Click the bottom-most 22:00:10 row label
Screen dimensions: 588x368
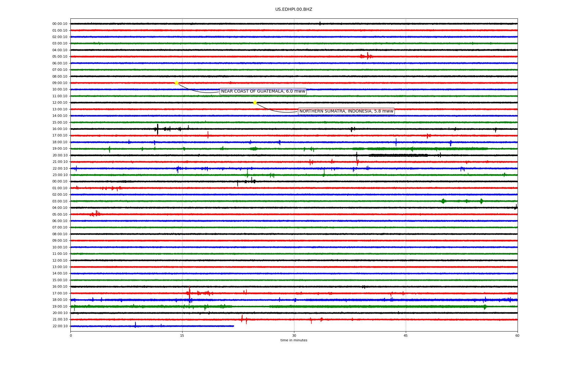click(60, 326)
